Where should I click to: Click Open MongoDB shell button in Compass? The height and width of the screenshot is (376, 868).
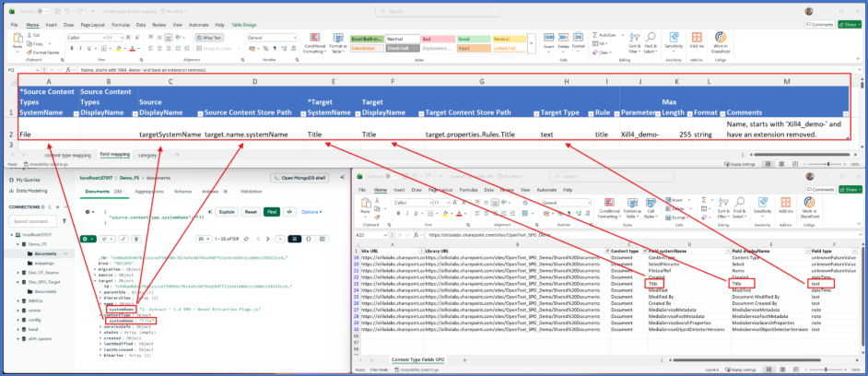pos(299,178)
